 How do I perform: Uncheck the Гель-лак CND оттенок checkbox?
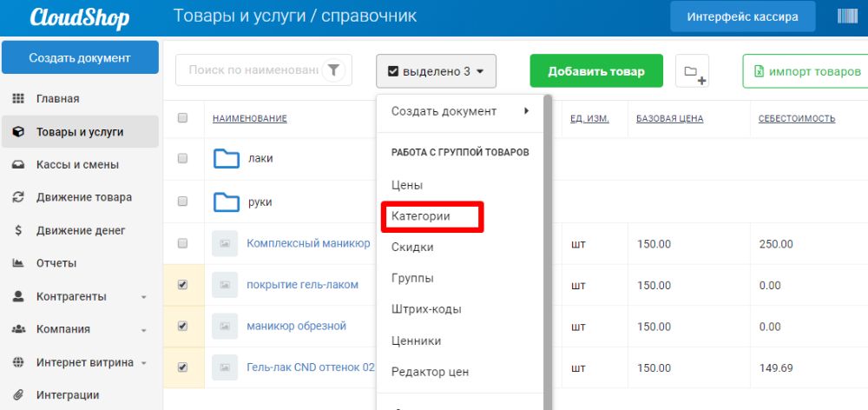(182, 367)
